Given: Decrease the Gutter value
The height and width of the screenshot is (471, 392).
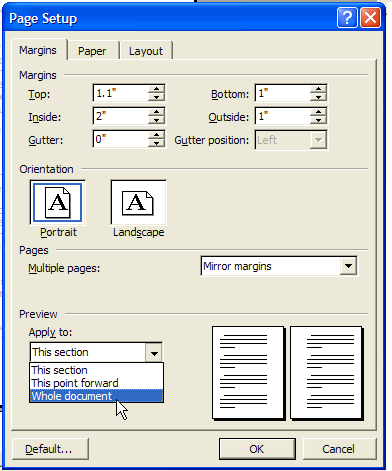Looking at the screenshot, I should pos(156,143).
